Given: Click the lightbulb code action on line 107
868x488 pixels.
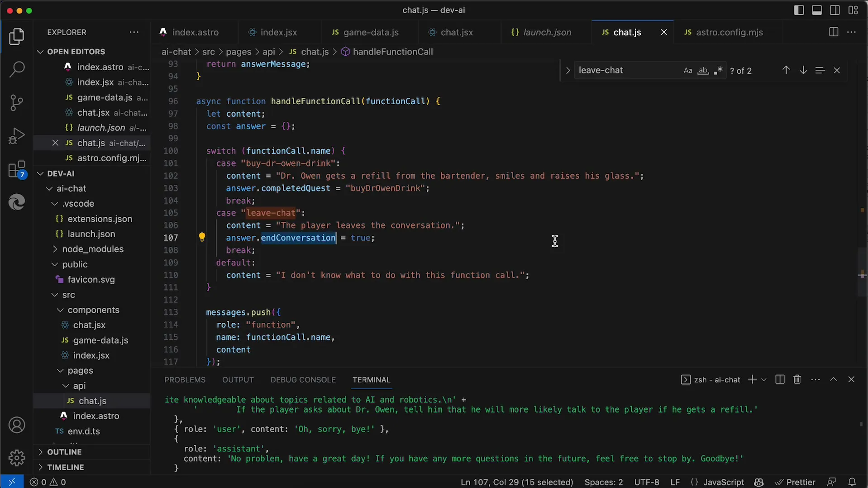Looking at the screenshot, I should coord(202,237).
